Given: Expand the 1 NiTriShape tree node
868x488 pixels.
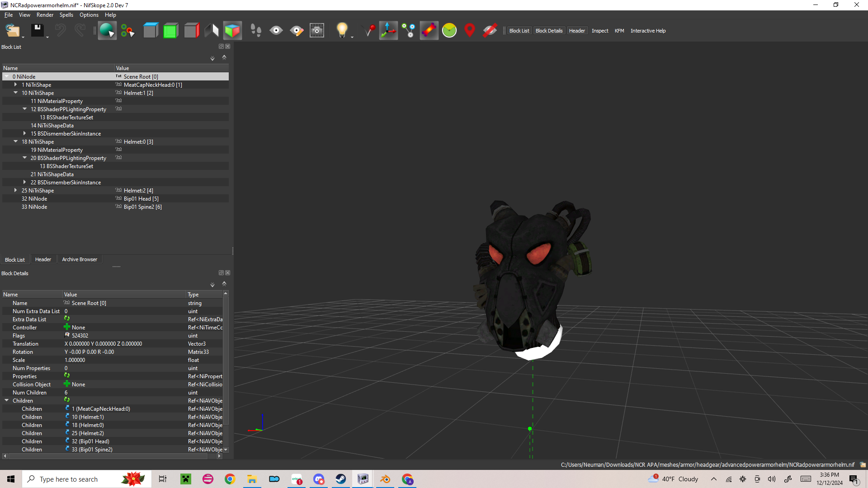Looking at the screenshot, I should (x=16, y=84).
